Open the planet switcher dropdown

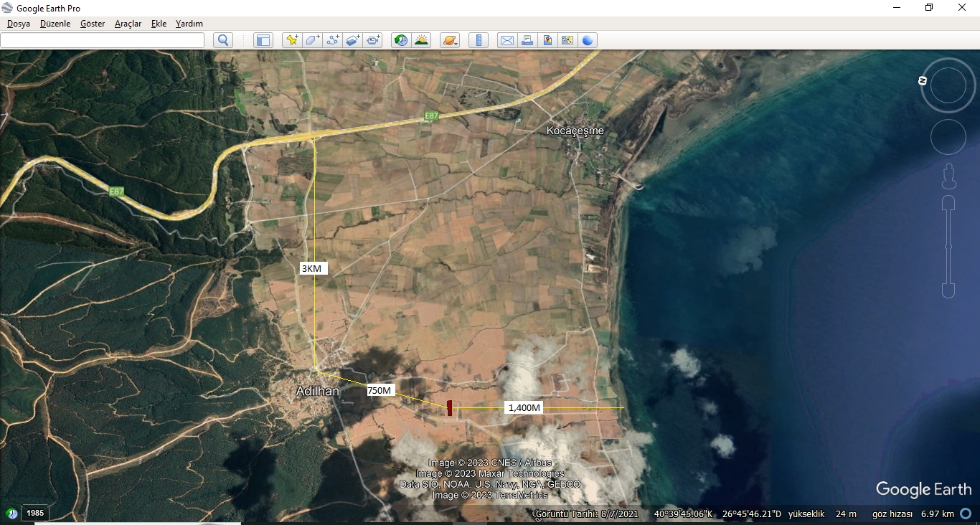coord(450,40)
